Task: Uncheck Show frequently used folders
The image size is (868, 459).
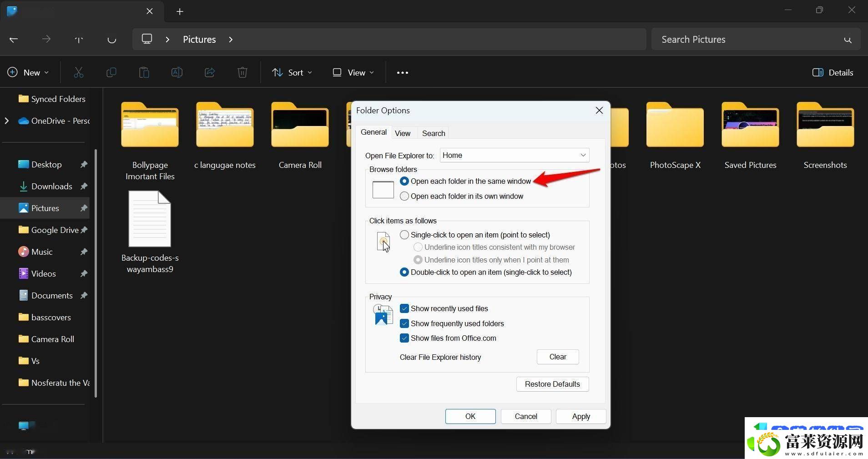Action: point(452,323)
